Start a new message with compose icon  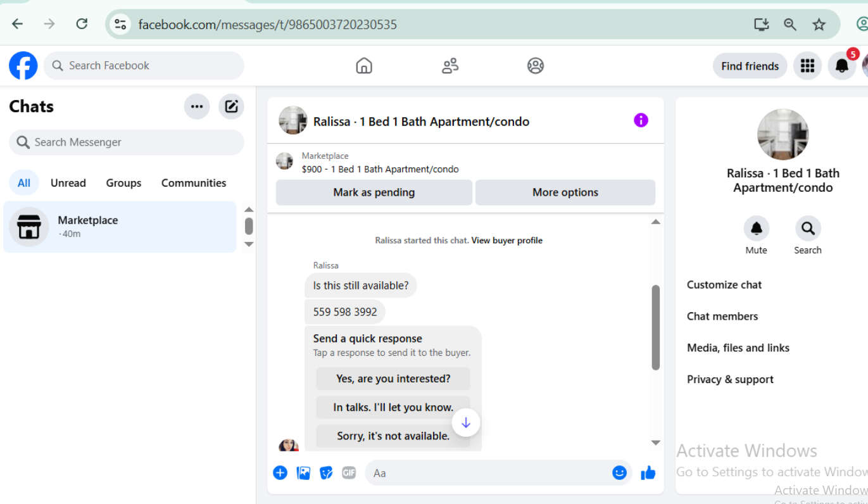coord(232,106)
